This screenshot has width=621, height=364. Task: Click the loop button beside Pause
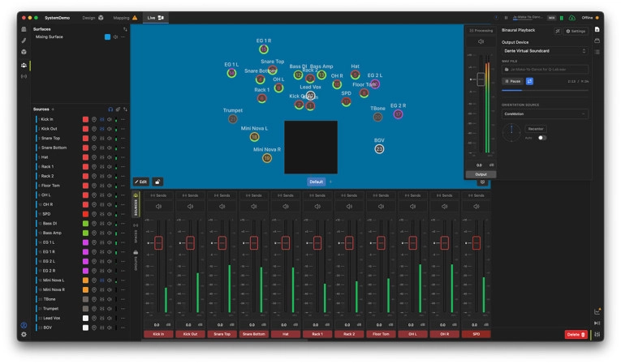[529, 81]
